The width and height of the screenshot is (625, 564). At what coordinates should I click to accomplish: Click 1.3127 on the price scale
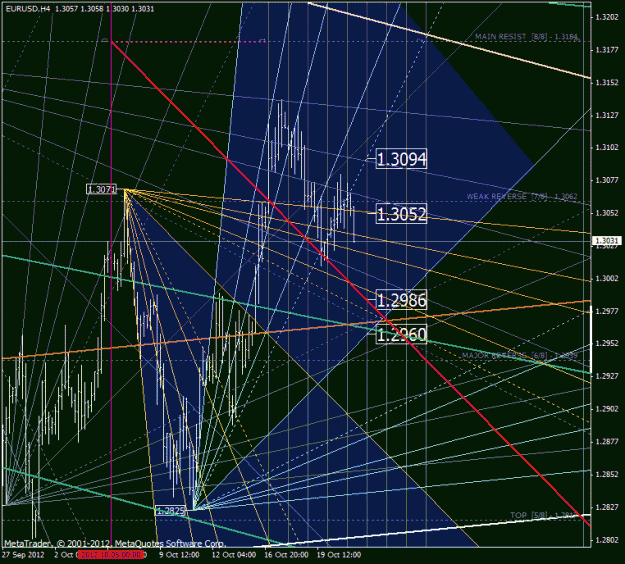(x=607, y=115)
